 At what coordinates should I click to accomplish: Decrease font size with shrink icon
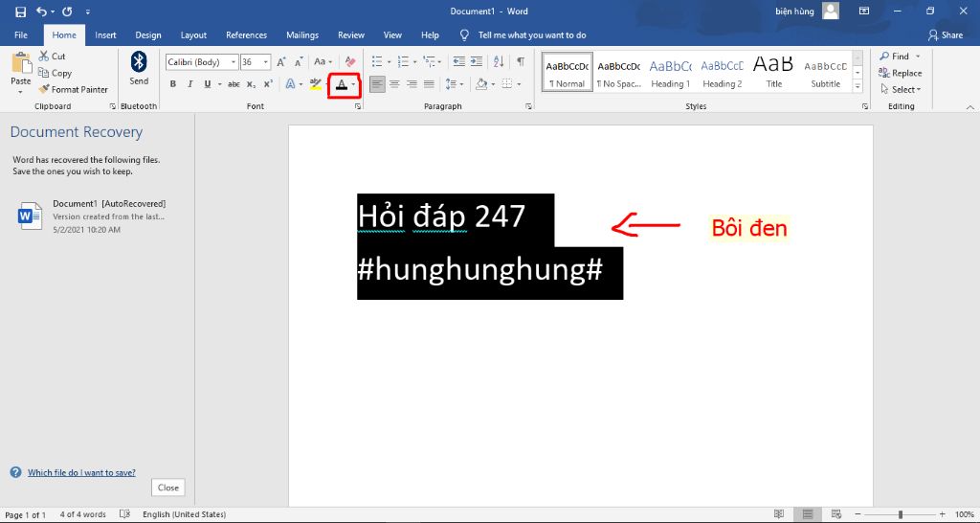coord(299,62)
